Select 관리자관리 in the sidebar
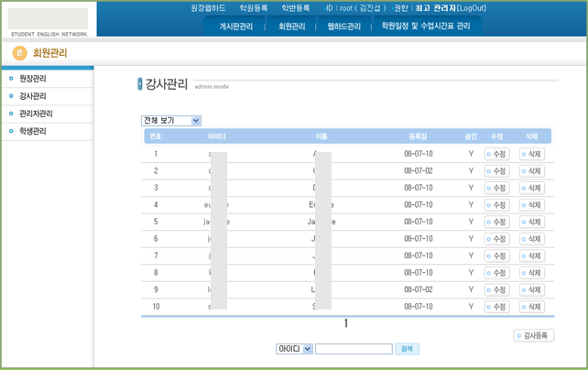The width and height of the screenshot is (588, 370). click(x=36, y=114)
